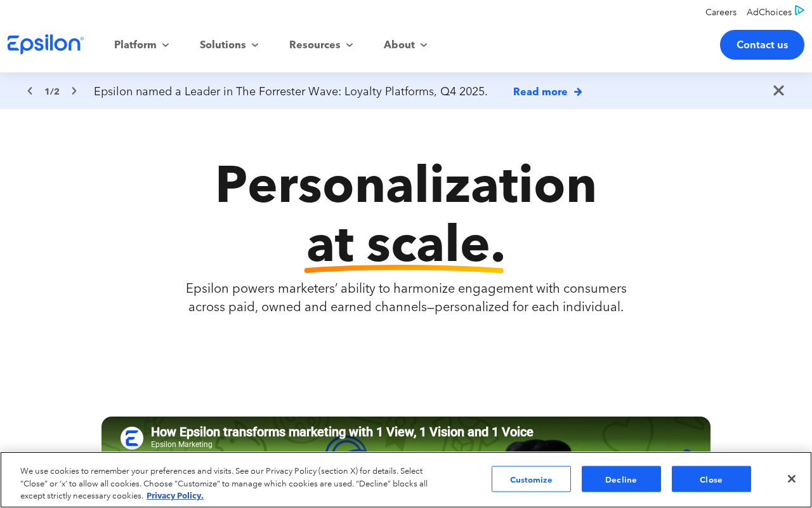Follow the Read more link
Image resolution: width=812 pixels, height=508 pixels.
coord(547,91)
